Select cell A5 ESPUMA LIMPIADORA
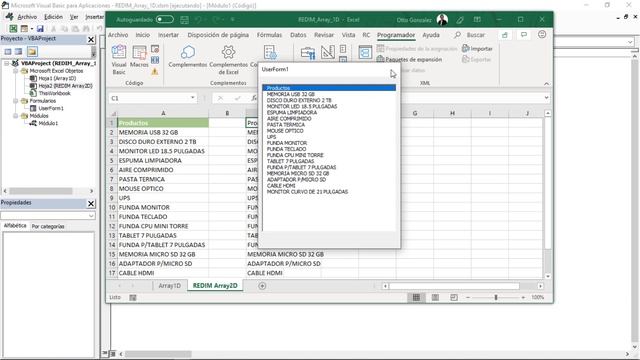Screen dimensions: 640x360 pos(163,160)
